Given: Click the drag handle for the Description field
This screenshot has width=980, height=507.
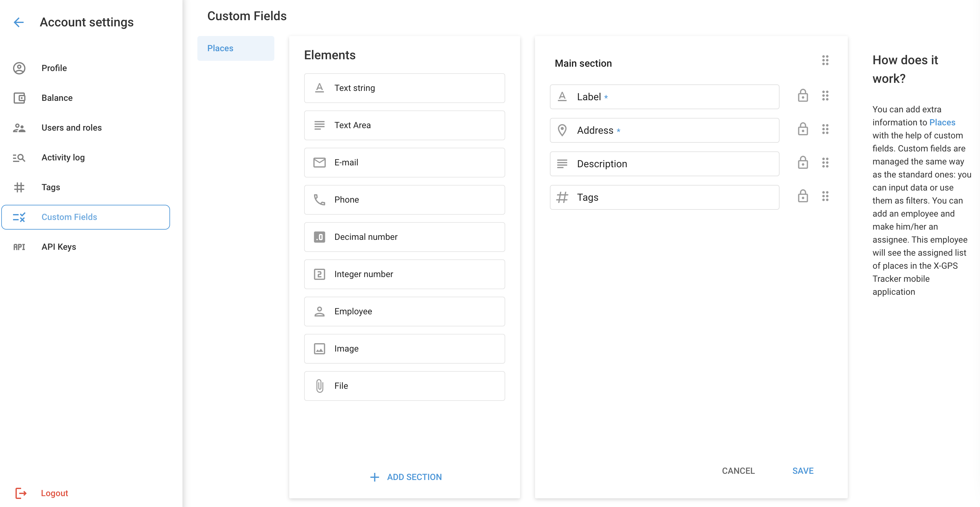Looking at the screenshot, I should pyautogui.click(x=825, y=163).
